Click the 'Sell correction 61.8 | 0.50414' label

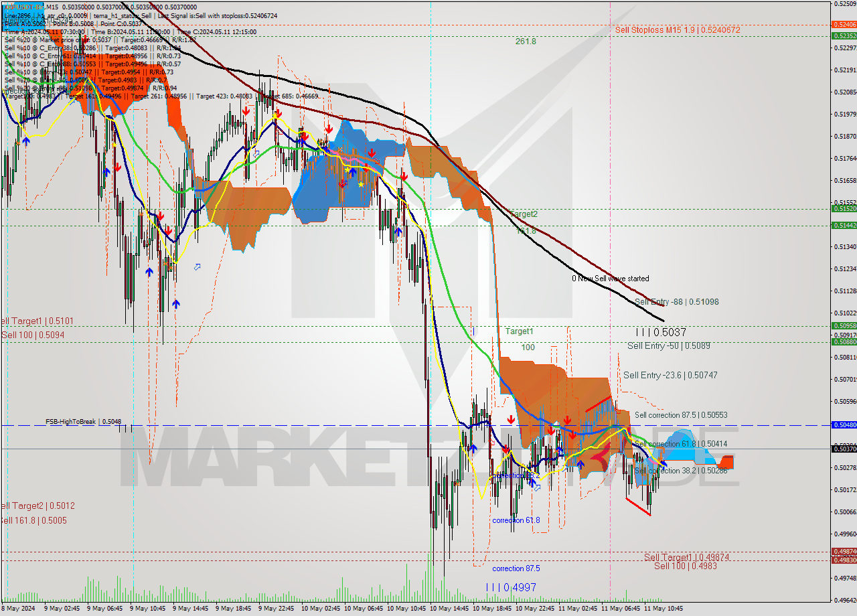coord(681,444)
